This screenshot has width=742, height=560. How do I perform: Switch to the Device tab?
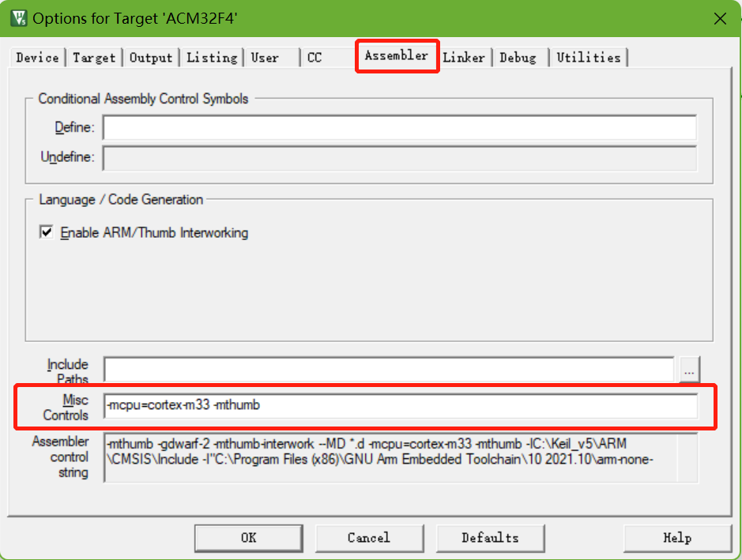(37, 58)
